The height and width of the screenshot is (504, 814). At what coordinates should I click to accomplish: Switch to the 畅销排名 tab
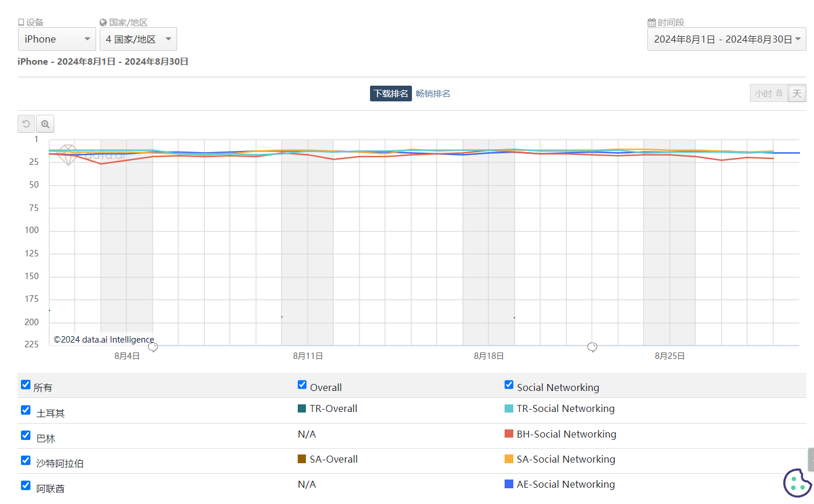click(433, 94)
